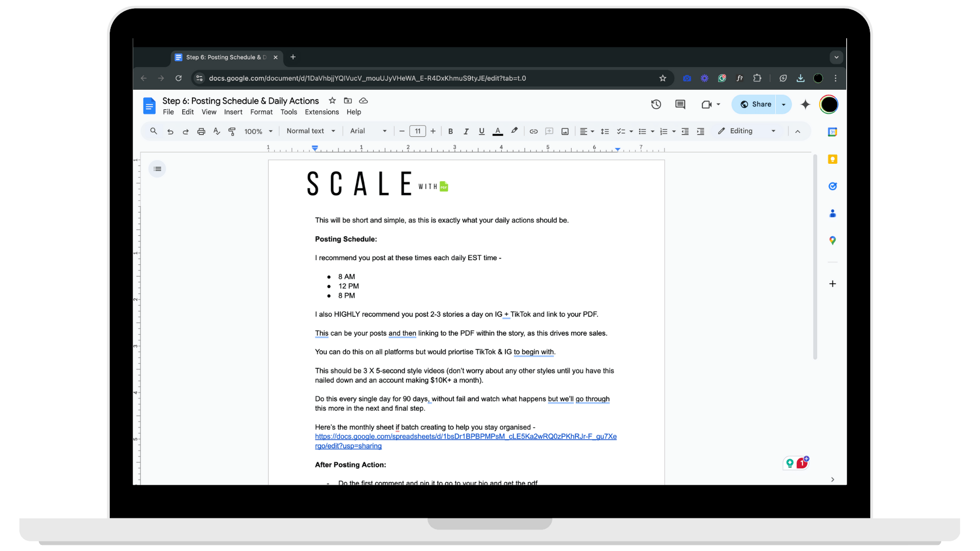Viewport: 980px width, 551px height.
Task: Click the insert image icon
Action: click(565, 132)
